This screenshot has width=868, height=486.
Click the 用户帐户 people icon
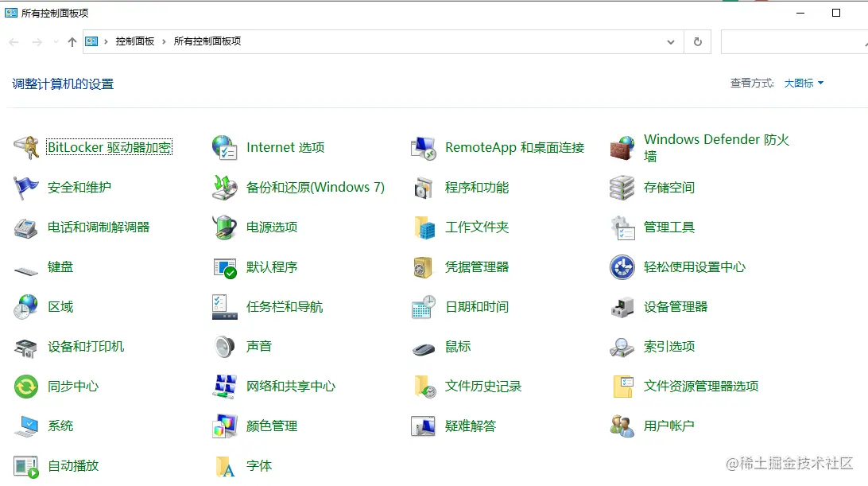pos(622,426)
